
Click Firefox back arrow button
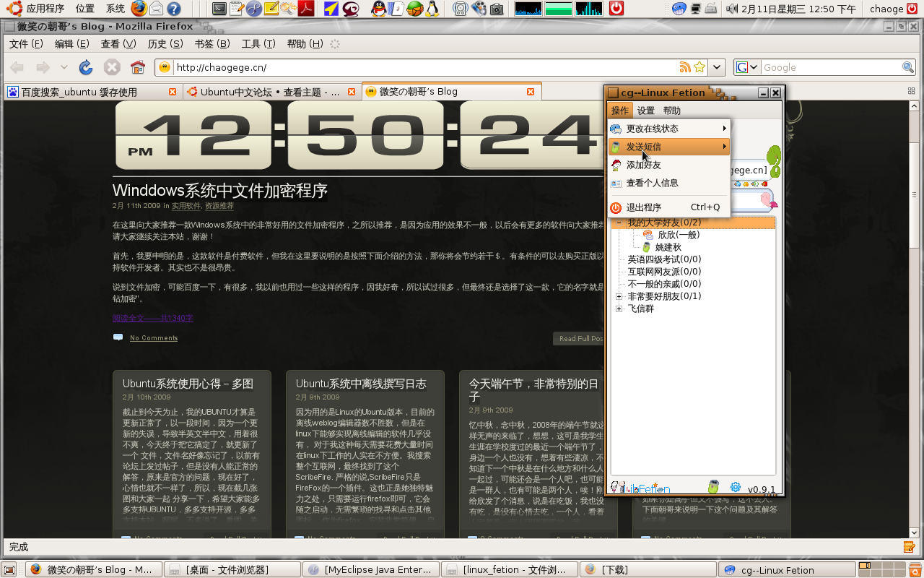click(x=17, y=67)
